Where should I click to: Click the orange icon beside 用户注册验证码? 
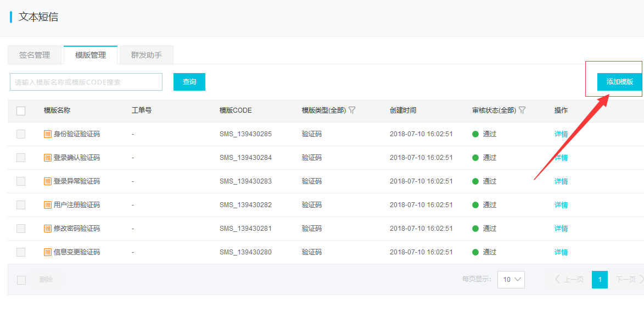coord(48,205)
